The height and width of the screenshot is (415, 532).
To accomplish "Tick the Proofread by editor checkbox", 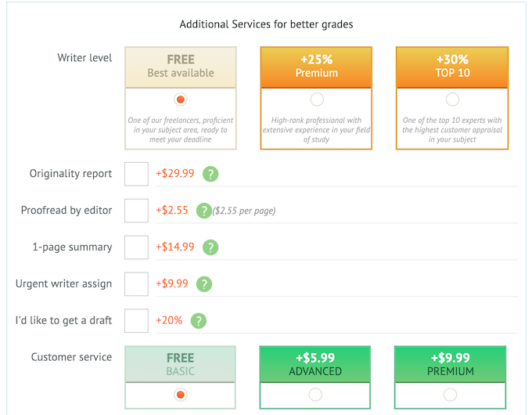I will [136, 211].
